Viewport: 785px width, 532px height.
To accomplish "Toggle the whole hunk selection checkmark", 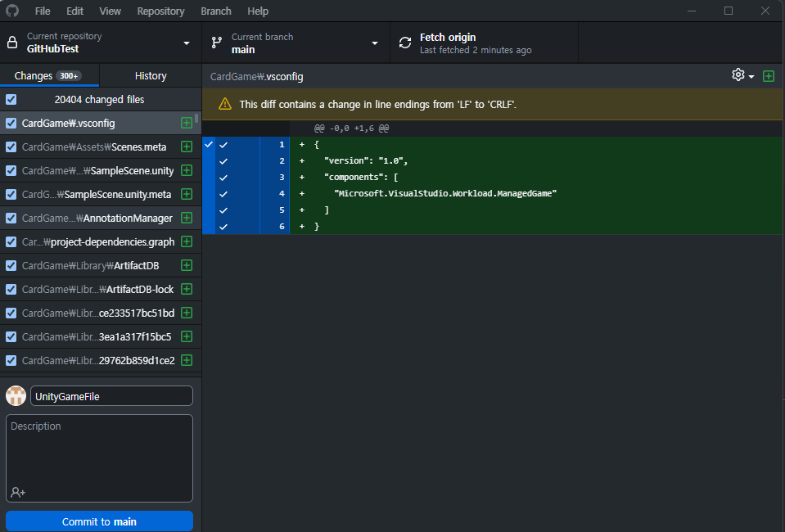I will 209,144.
